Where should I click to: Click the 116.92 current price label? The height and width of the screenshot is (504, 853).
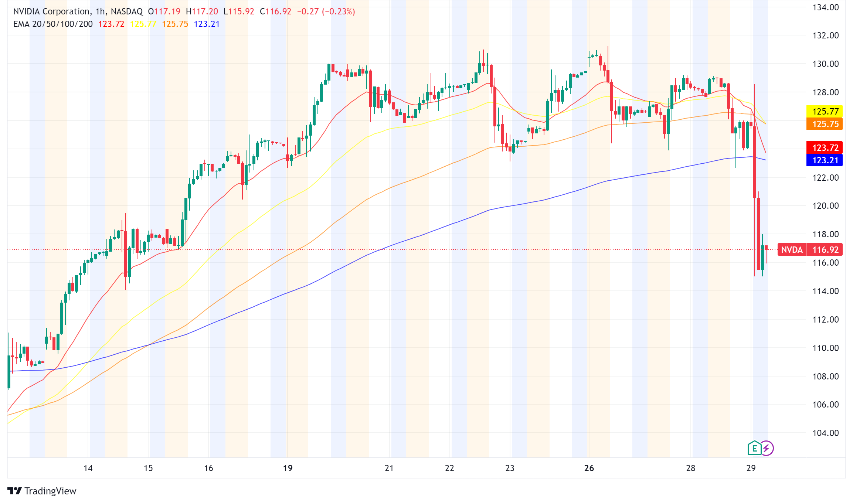tap(825, 250)
